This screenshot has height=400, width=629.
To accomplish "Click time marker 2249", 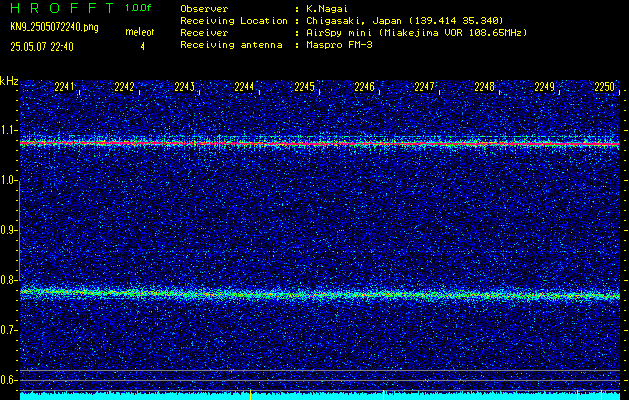I will (545, 87).
